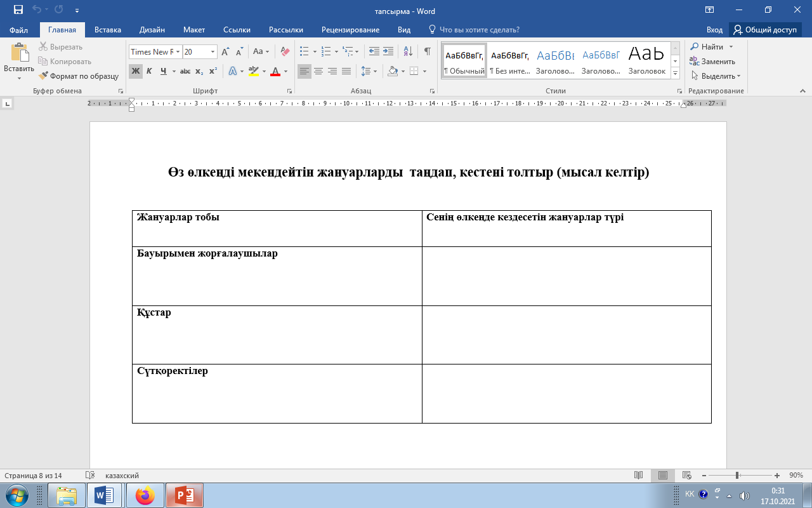812x508 pixels.
Task: Click the empty cell beside Құстар
Action: coord(566,335)
